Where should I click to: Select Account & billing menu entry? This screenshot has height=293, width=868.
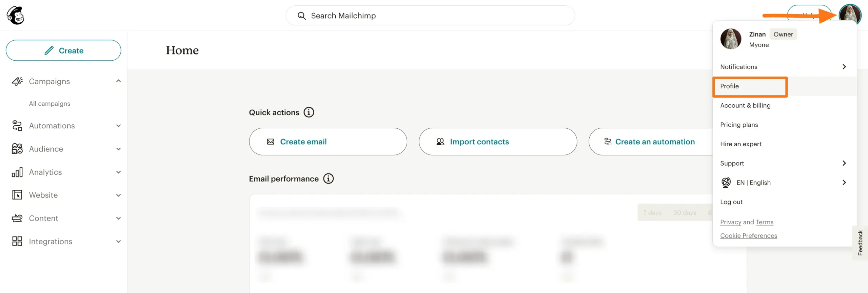[x=745, y=105]
